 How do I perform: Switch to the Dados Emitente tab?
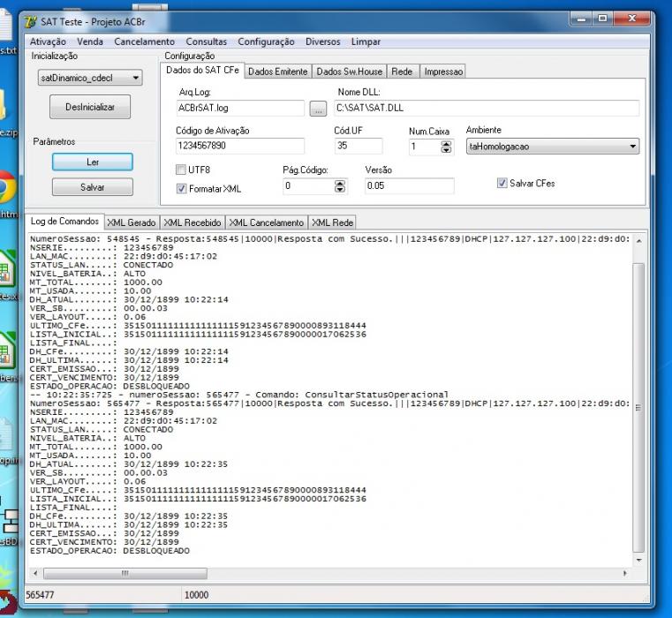tap(277, 72)
